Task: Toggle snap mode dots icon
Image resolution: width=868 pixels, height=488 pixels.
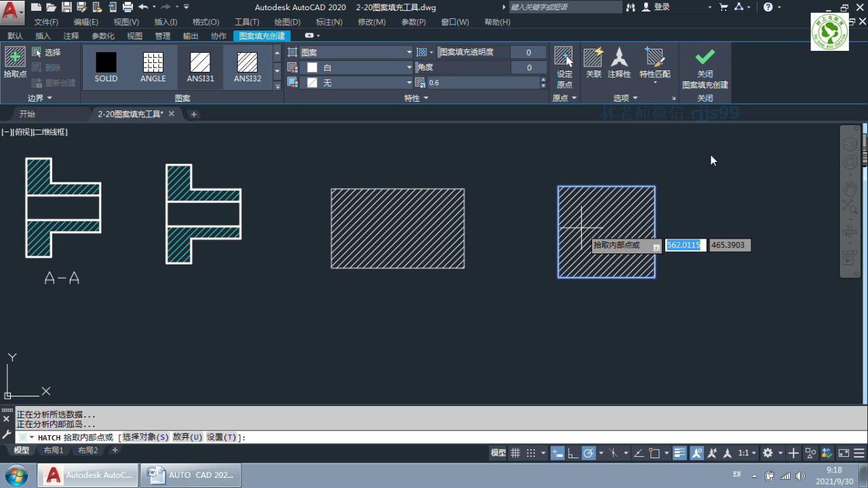Action: (x=531, y=453)
